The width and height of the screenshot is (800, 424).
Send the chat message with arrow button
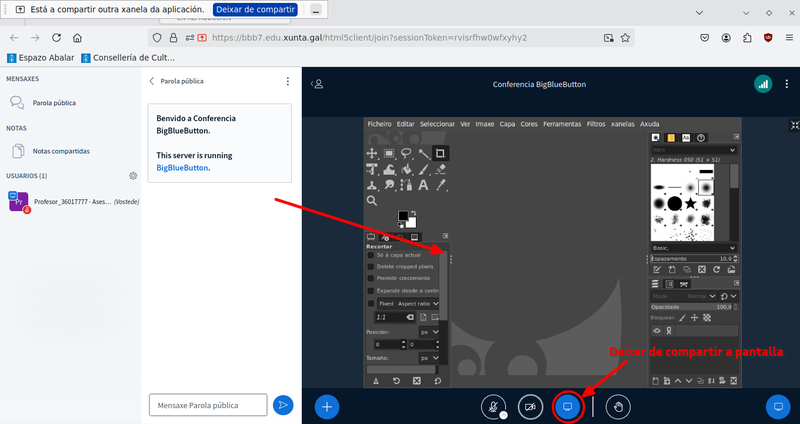click(x=284, y=404)
